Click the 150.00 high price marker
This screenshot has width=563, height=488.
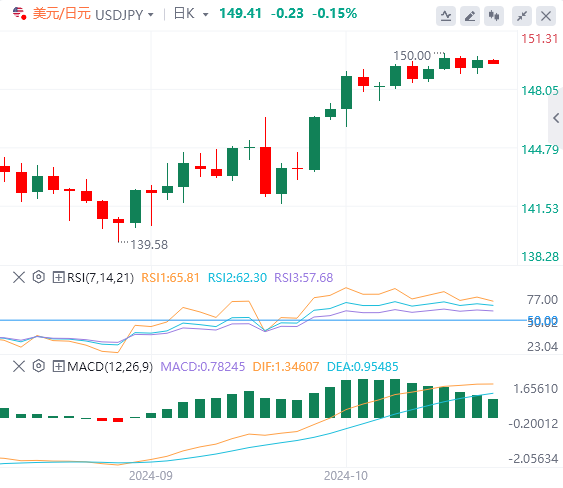point(412,56)
